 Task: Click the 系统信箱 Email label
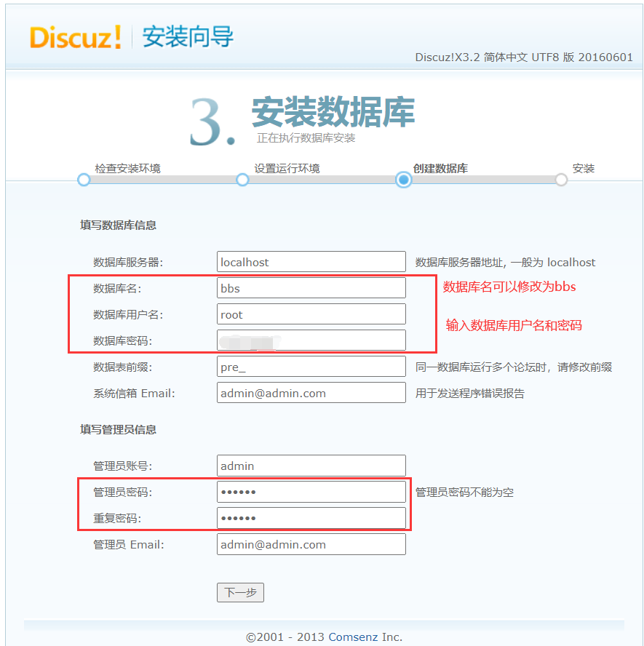pos(134,394)
